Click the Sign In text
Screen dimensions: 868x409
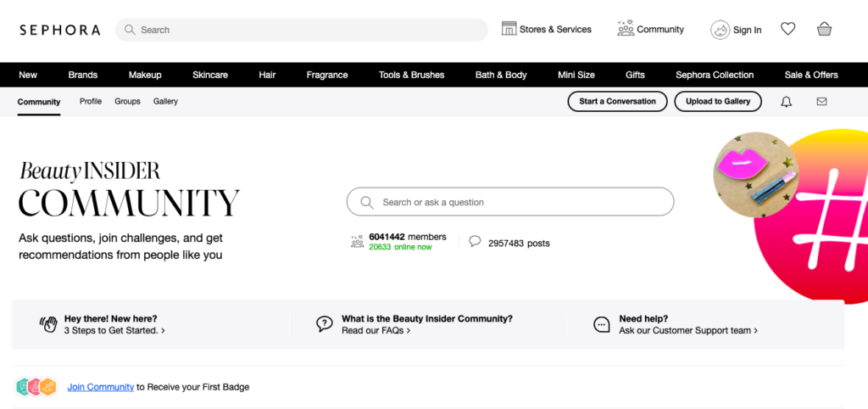point(748,30)
